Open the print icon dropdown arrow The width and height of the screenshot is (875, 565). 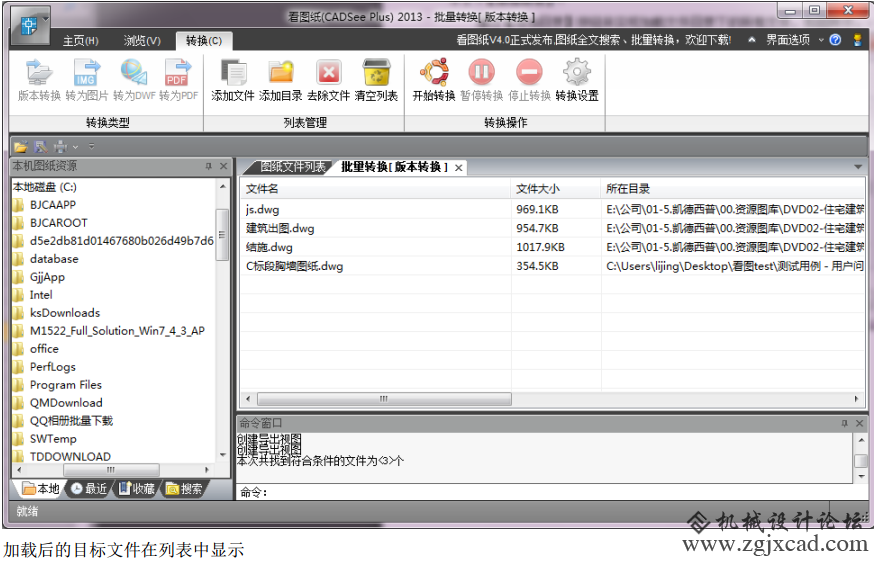pyautogui.click(x=75, y=147)
